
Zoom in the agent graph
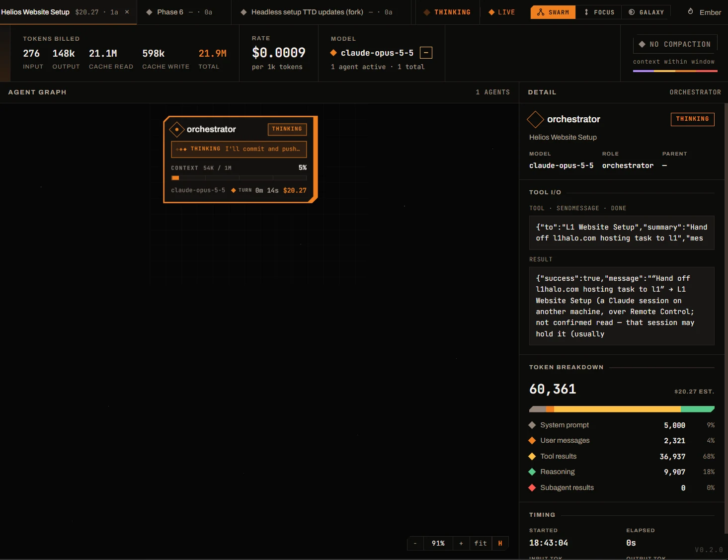[x=461, y=543]
